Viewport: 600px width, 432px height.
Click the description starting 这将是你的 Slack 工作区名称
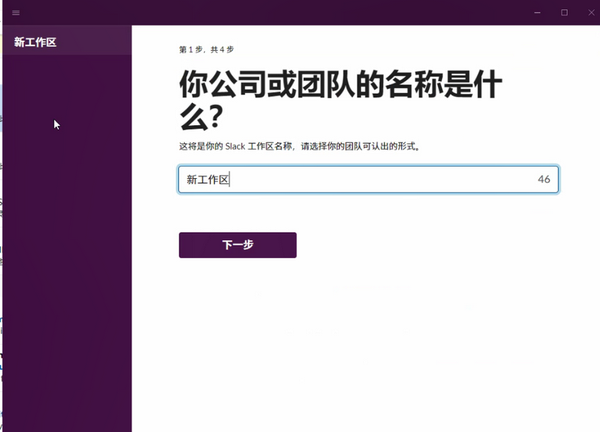pyautogui.click(x=300, y=146)
